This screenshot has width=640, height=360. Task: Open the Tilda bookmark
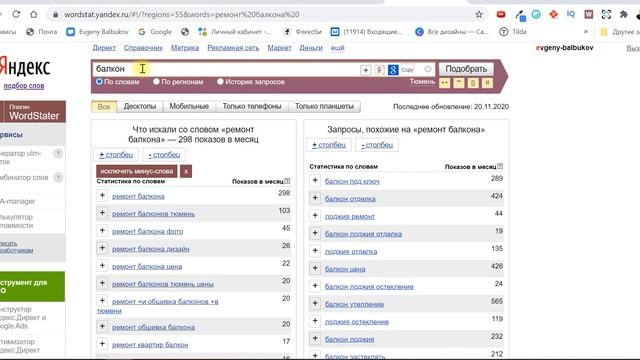[513, 31]
